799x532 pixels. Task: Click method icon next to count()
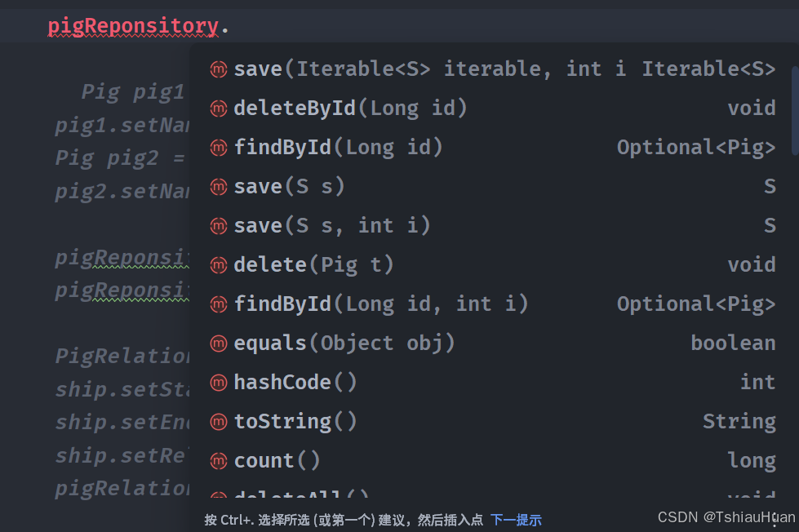(x=219, y=461)
